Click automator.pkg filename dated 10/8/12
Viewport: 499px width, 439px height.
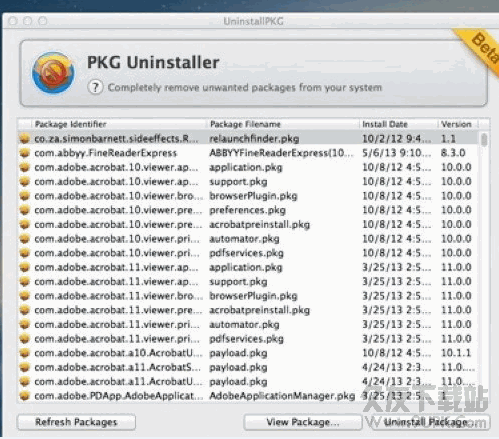coord(244,239)
